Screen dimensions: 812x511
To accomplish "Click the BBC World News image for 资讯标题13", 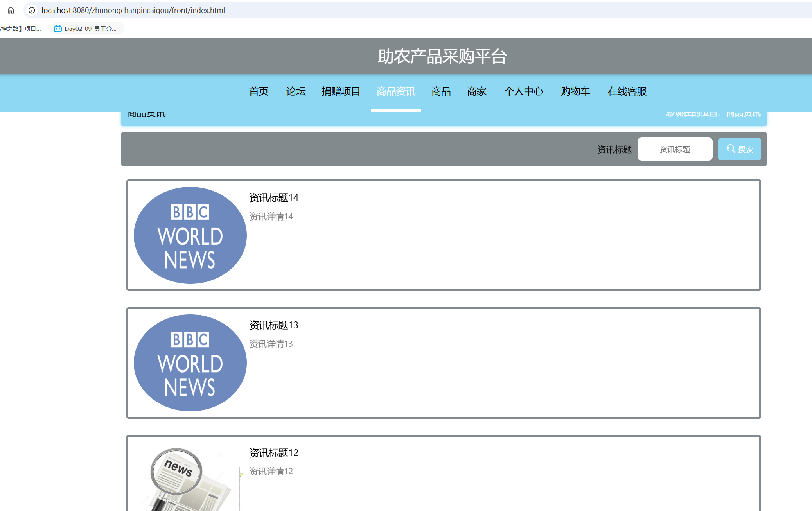I will coord(190,363).
